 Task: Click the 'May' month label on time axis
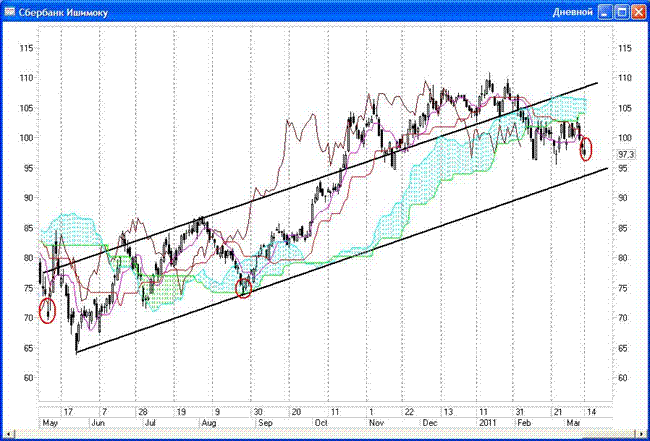49,423
